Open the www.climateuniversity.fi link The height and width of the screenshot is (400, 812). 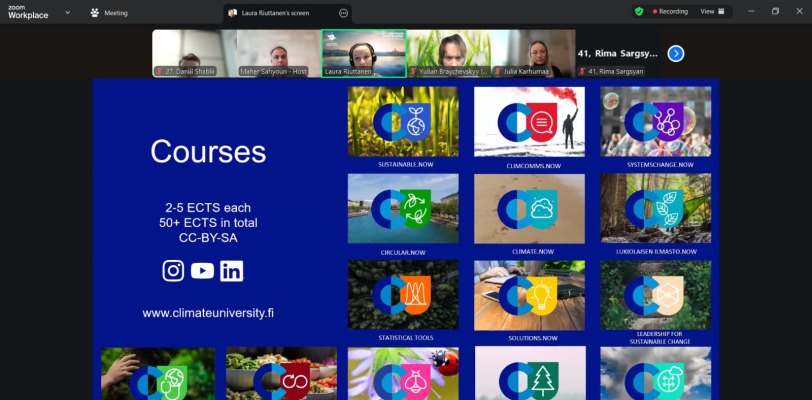pyautogui.click(x=208, y=313)
